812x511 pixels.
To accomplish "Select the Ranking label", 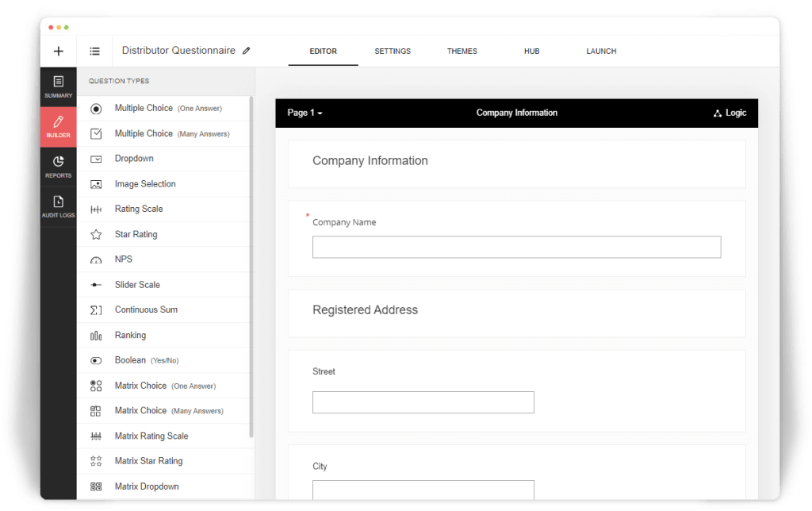I will click(x=130, y=336).
